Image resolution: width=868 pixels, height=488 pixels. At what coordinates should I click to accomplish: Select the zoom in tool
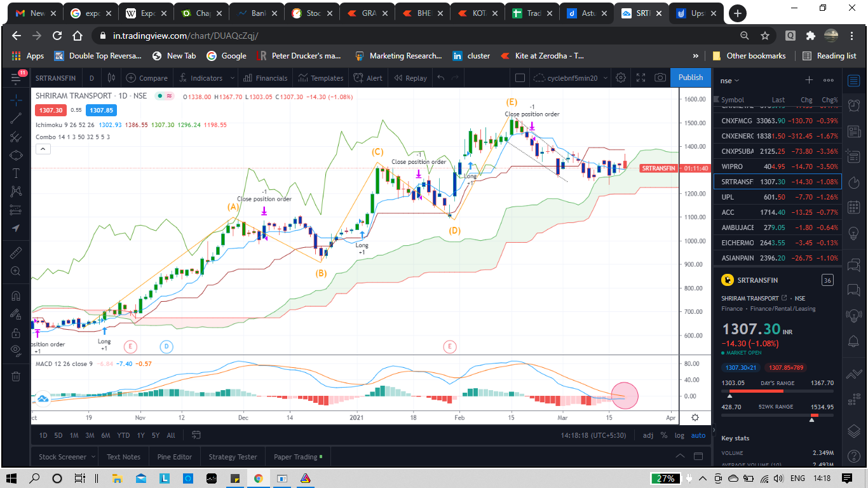[x=16, y=271]
